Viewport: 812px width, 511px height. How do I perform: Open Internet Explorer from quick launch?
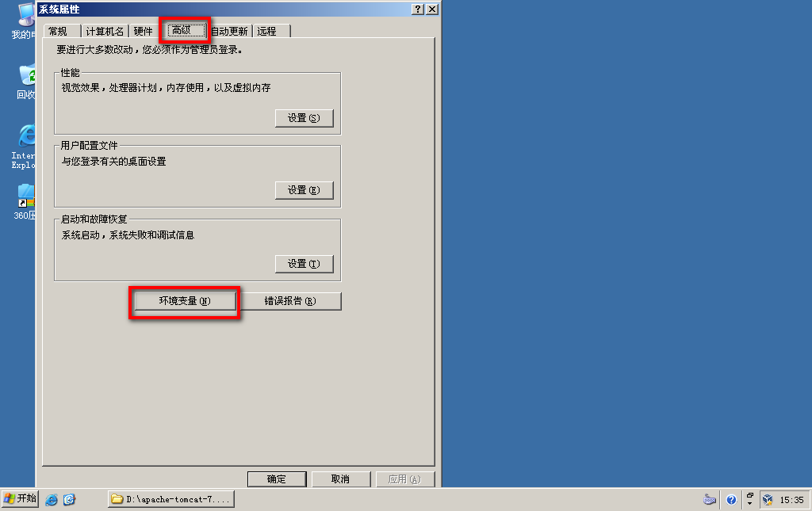coord(52,500)
